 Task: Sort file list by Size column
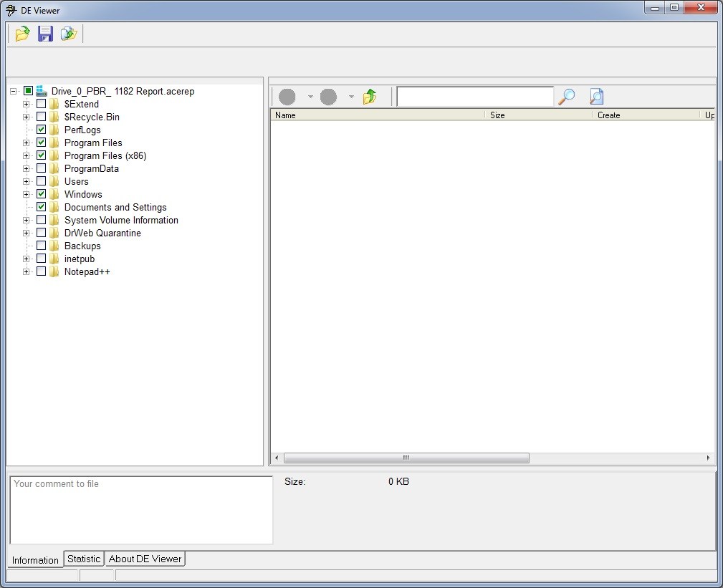pos(537,115)
